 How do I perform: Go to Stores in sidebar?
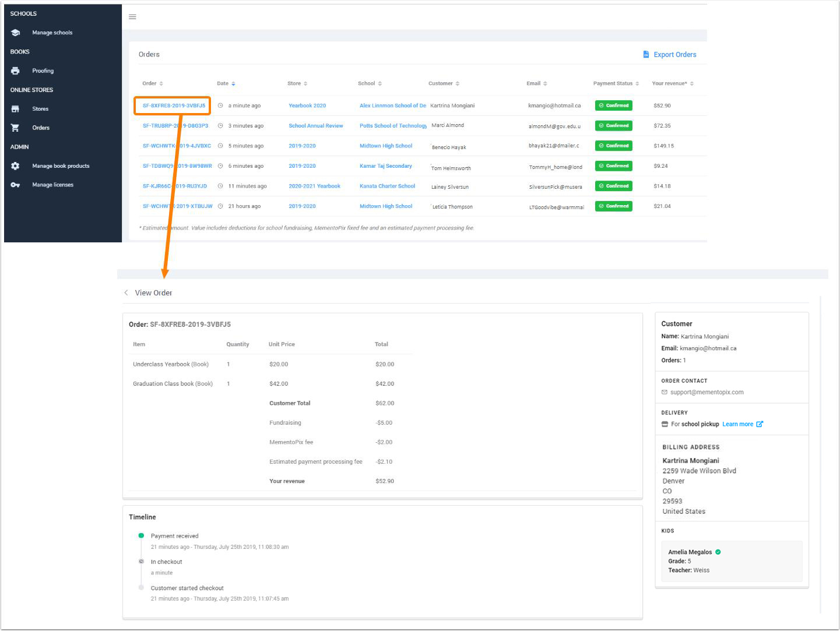pos(40,109)
